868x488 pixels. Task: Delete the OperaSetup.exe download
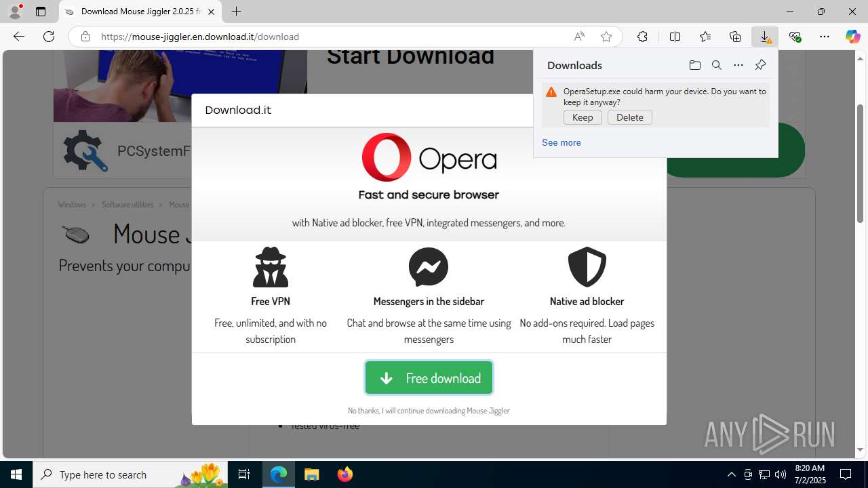click(x=629, y=117)
